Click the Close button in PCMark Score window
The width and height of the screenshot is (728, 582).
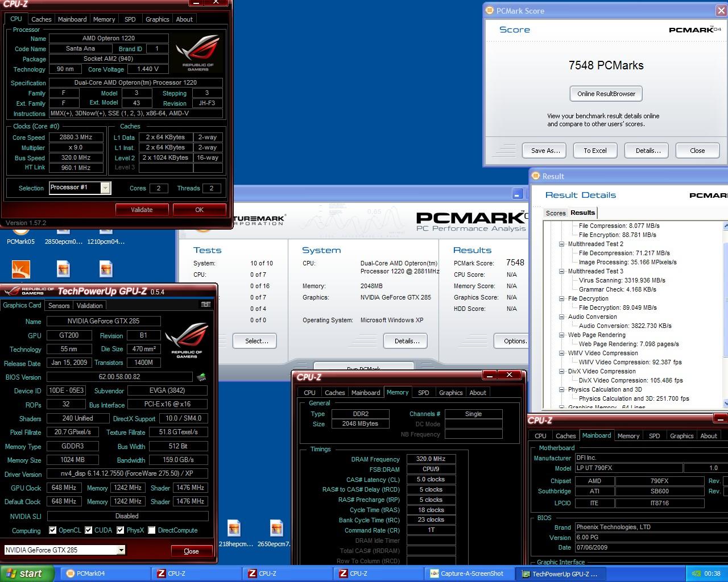point(697,151)
